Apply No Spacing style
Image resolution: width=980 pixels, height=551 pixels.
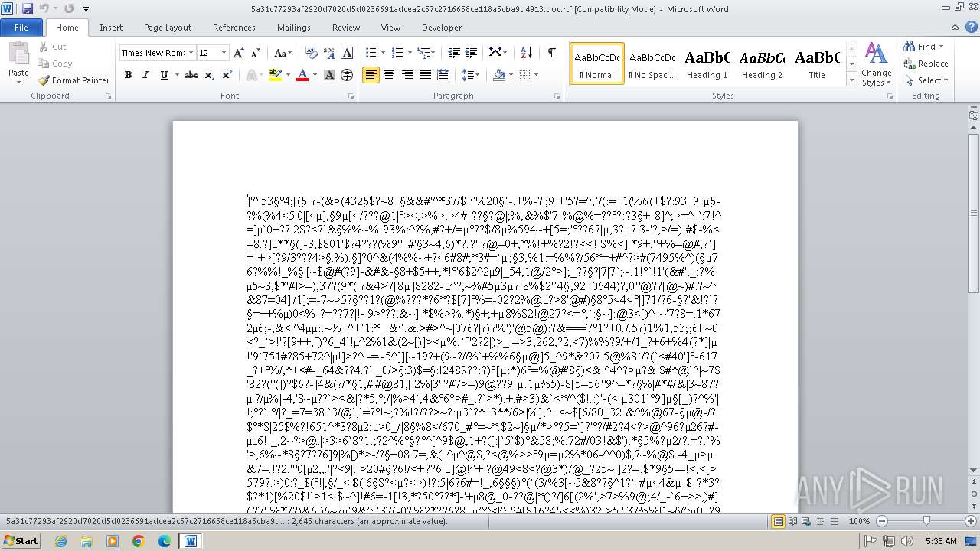click(652, 64)
